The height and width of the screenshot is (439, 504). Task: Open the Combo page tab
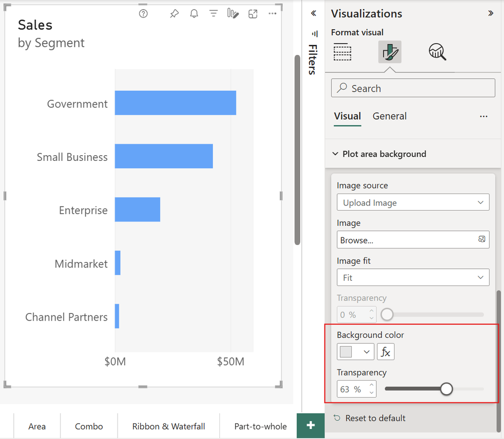(x=89, y=426)
